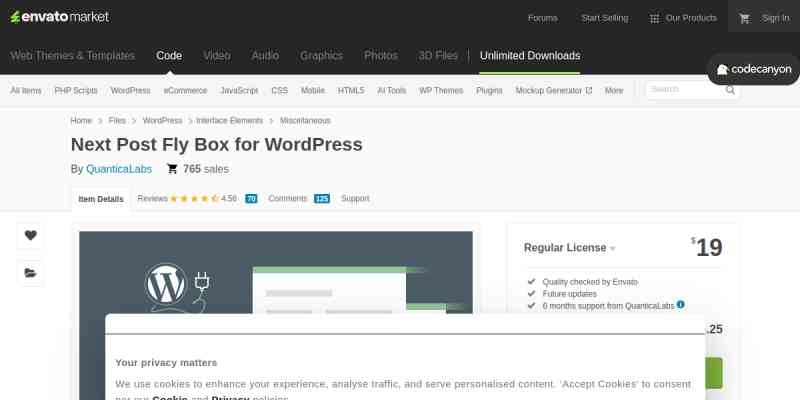Open WP Themes category
The image size is (800, 400).
point(441,90)
